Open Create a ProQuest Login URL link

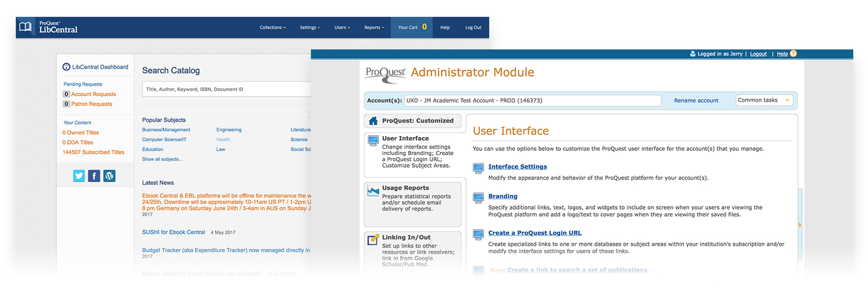click(535, 233)
